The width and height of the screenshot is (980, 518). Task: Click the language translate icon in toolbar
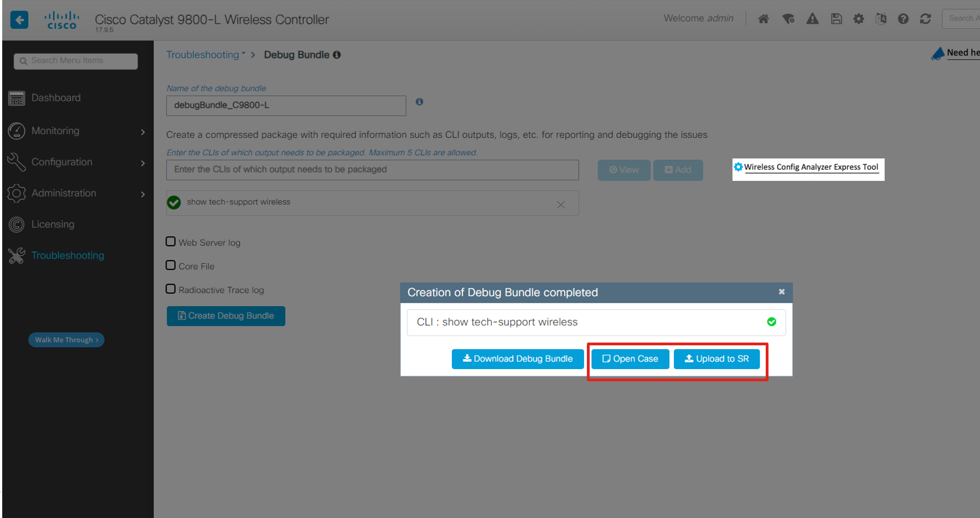[881, 19]
